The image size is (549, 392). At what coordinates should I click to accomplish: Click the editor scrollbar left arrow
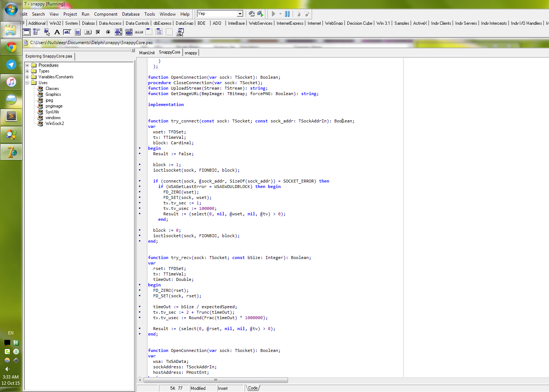pyautogui.click(x=140, y=380)
